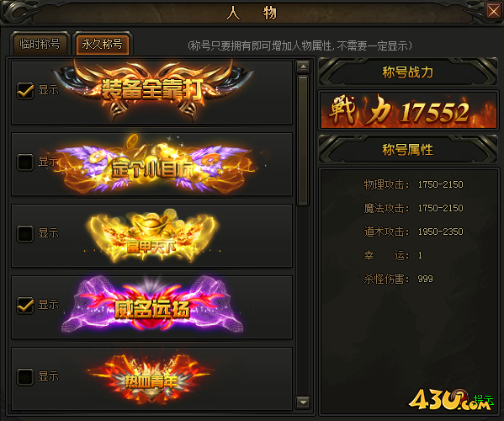Click the 热血青年 flame title badge

pyautogui.click(x=151, y=379)
